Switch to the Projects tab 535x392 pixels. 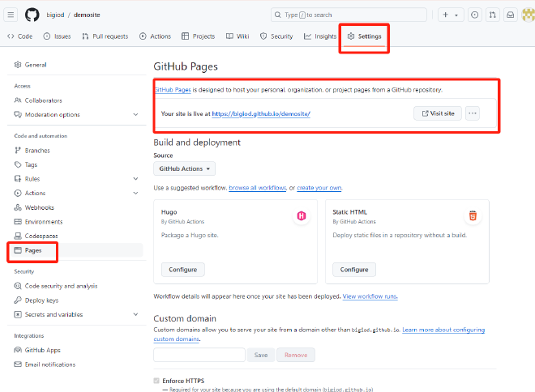click(x=199, y=36)
